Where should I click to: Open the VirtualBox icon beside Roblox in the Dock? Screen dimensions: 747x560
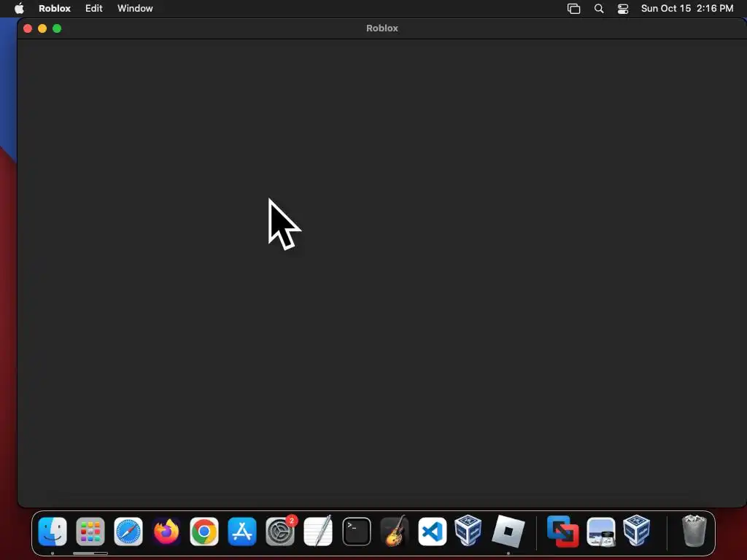click(x=468, y=530)
